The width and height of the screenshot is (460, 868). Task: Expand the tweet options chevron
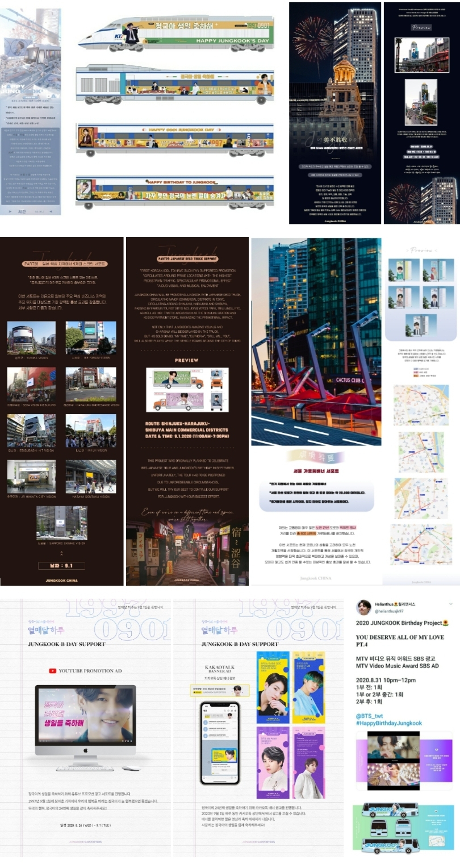pos(451,603)
